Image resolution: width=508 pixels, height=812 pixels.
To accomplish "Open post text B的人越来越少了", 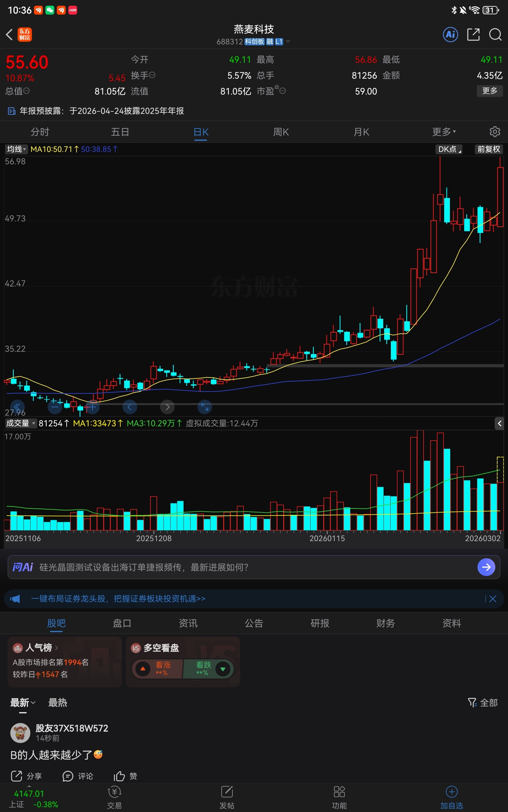I will click(56, 755).
